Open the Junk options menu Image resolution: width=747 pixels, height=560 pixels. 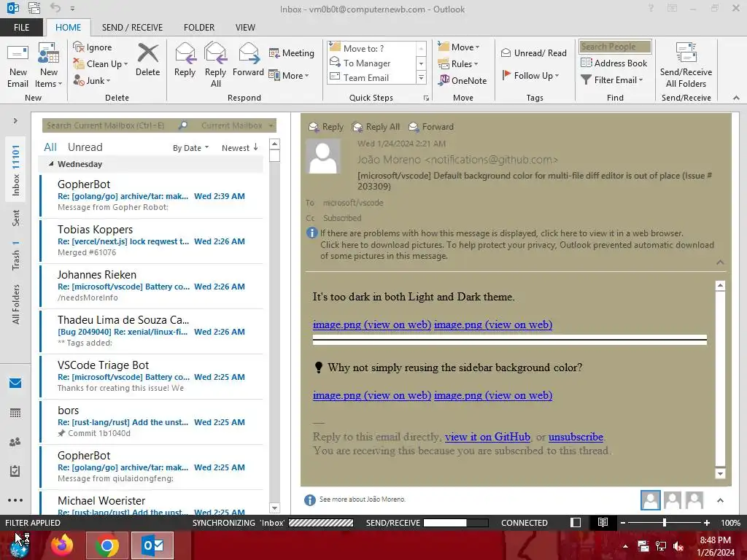coord(92,80)
